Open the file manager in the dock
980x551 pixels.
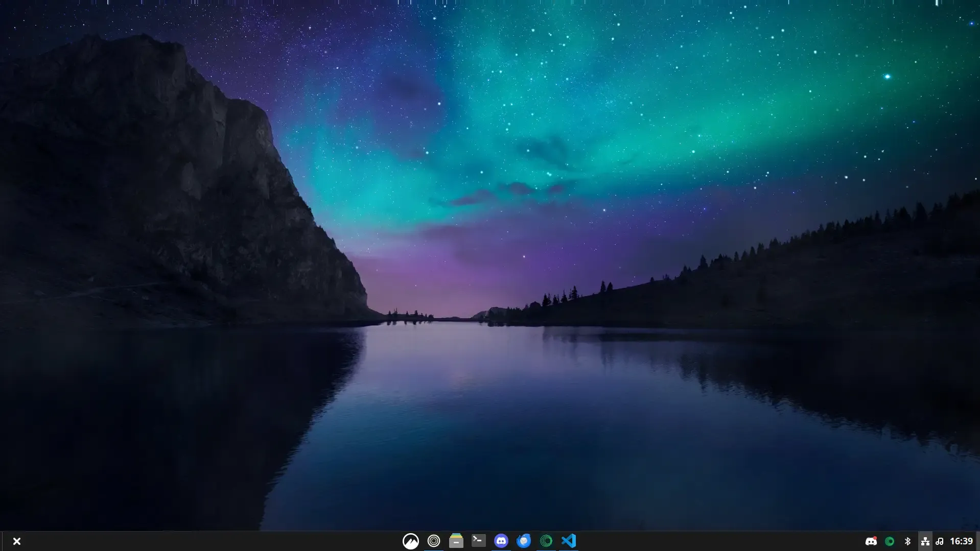coord(456,541)
